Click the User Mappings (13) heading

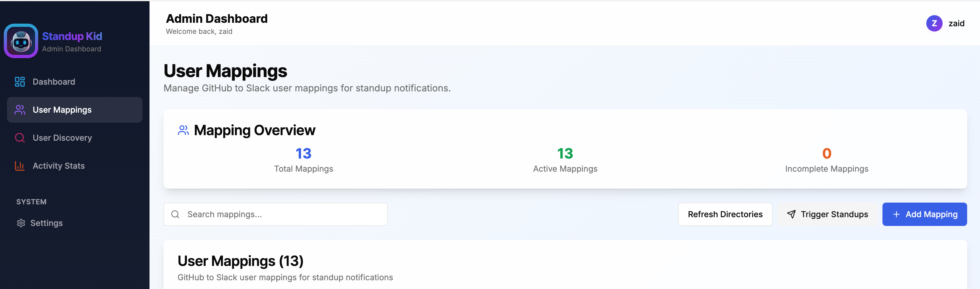240,261
